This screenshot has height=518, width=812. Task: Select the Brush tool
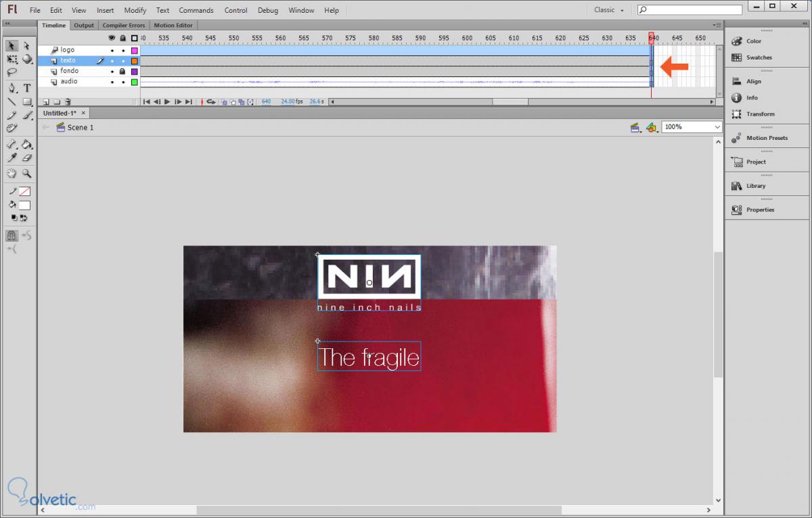pos(27,115)
